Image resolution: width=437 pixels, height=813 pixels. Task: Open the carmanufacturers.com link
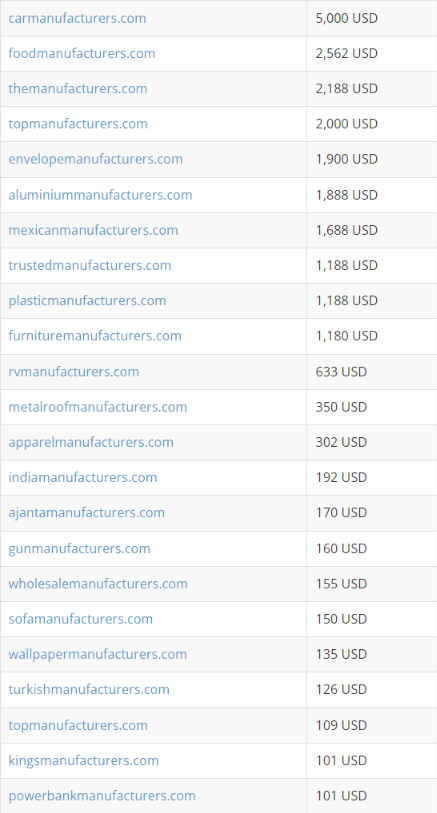click(x=77, y=18)
